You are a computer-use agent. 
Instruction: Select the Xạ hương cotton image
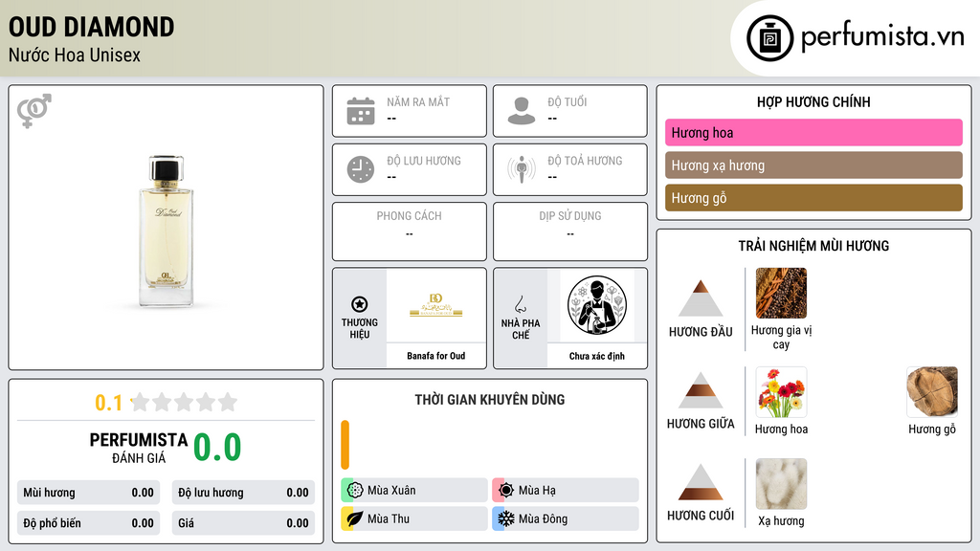[x=781, y=483]
